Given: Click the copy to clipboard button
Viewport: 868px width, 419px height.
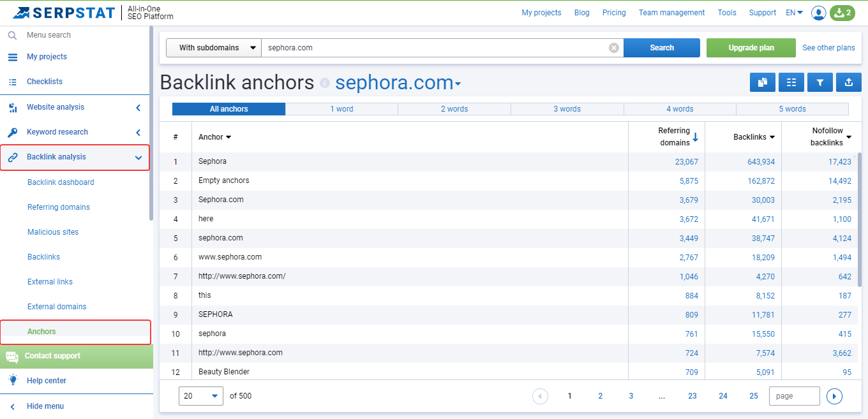Looking at the screenshot, I should point(762,82).
